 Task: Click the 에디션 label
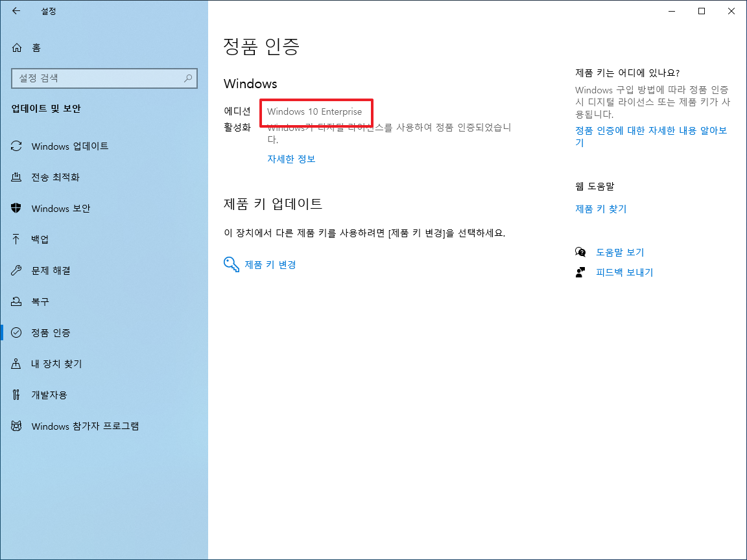(x=237, y=111)
